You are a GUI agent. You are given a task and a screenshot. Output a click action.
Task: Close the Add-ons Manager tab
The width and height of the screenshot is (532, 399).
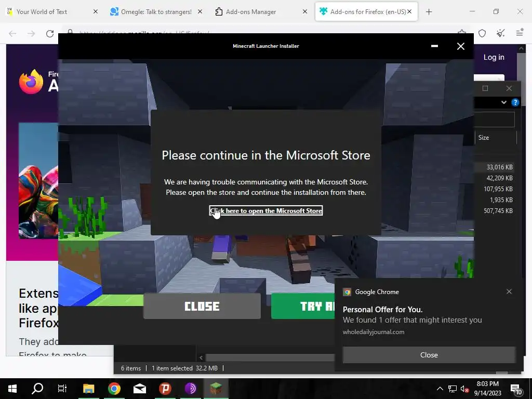click(x=304, y=11)
